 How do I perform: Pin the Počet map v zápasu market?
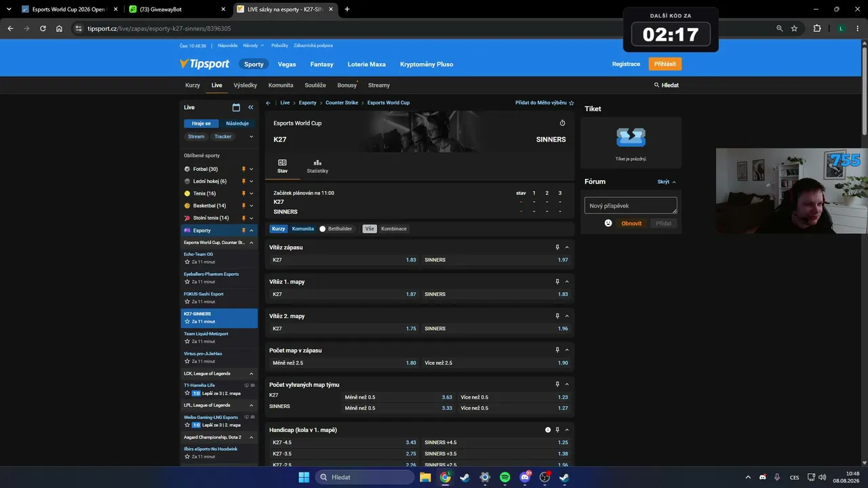point(557,350)
